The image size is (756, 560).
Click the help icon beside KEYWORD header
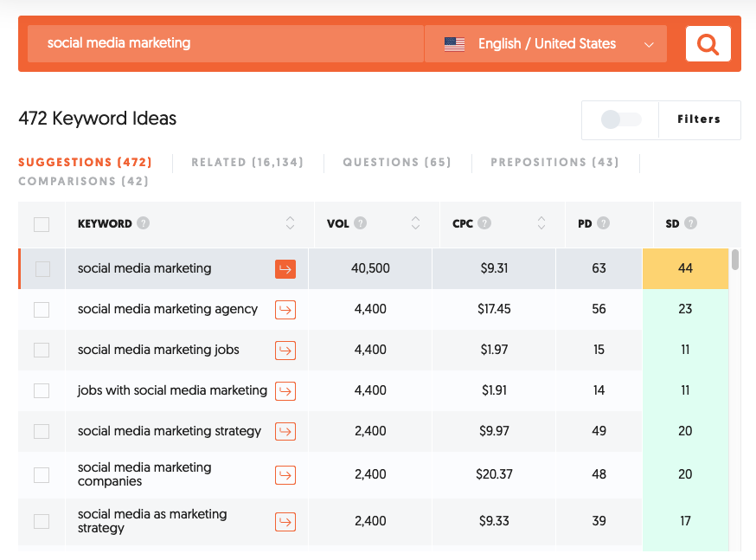pos(144,223)
